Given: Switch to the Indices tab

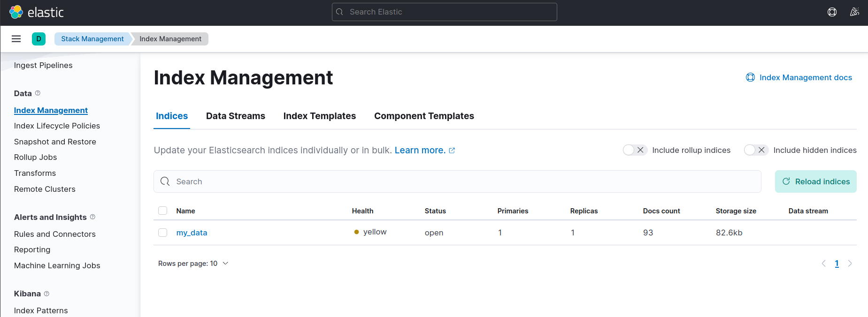Looking at the screenshot, I should coord(172,116).
